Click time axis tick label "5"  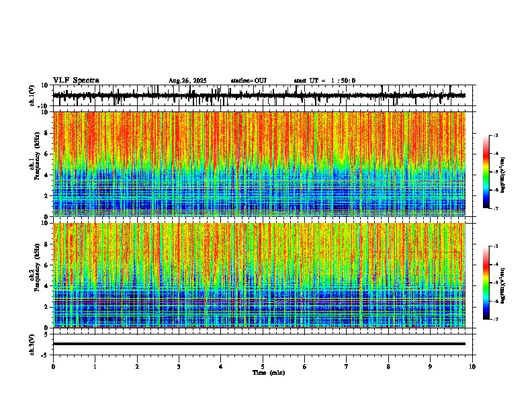coord(263,367)
